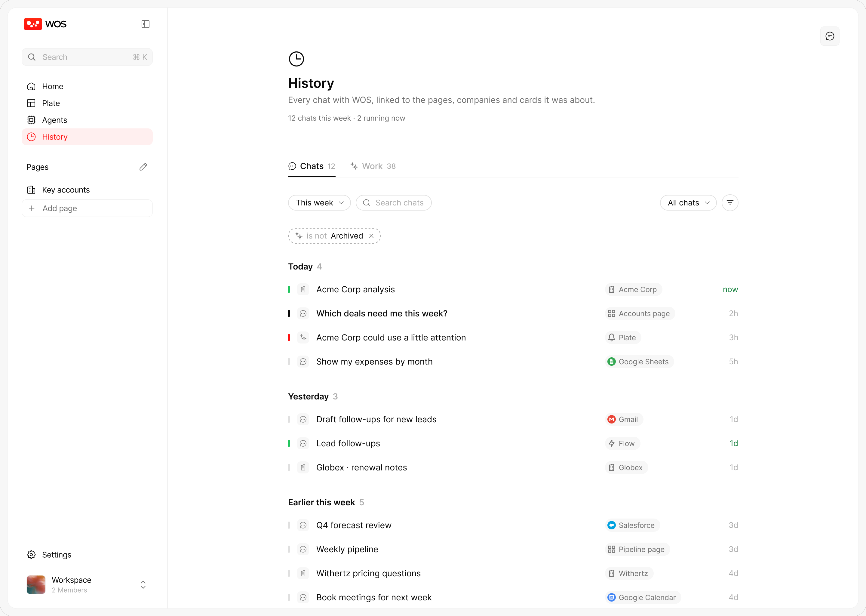Click the chat icon of Book meetings for next week
Screen dimensions: 866x616
(303, 597)
